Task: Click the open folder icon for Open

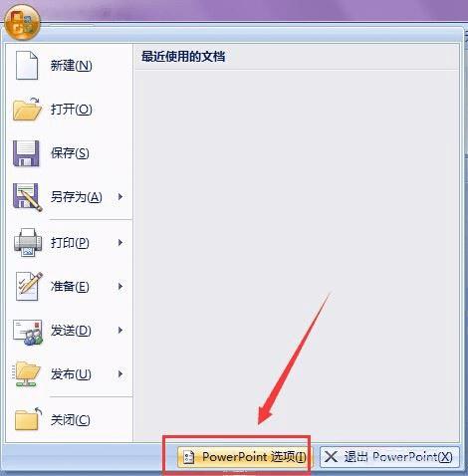Action: coord(27,110)
